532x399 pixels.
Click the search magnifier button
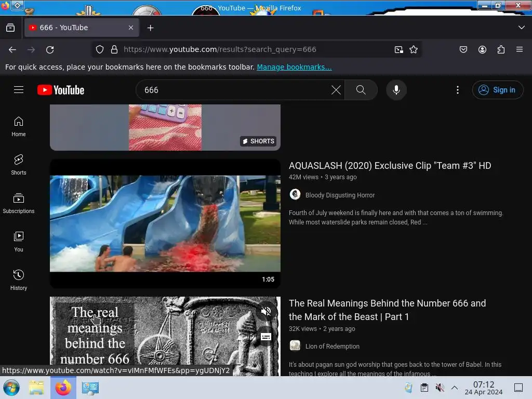point(361,90)
